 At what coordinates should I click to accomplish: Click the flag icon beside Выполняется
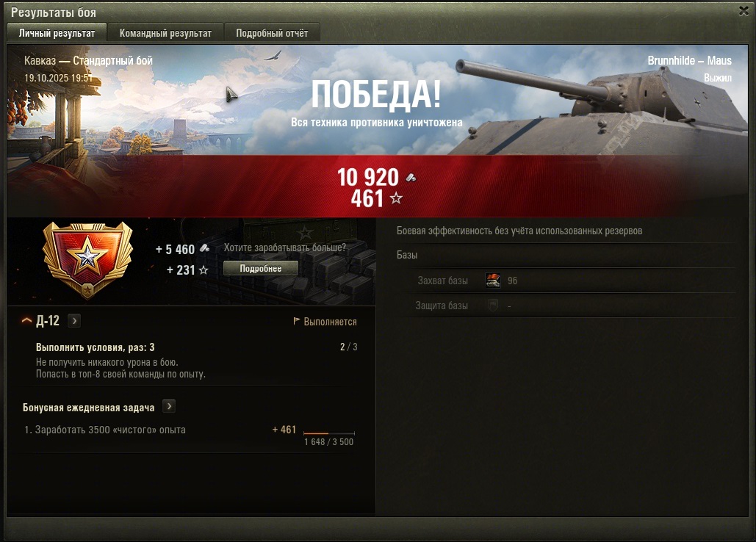tap(297, 321)
